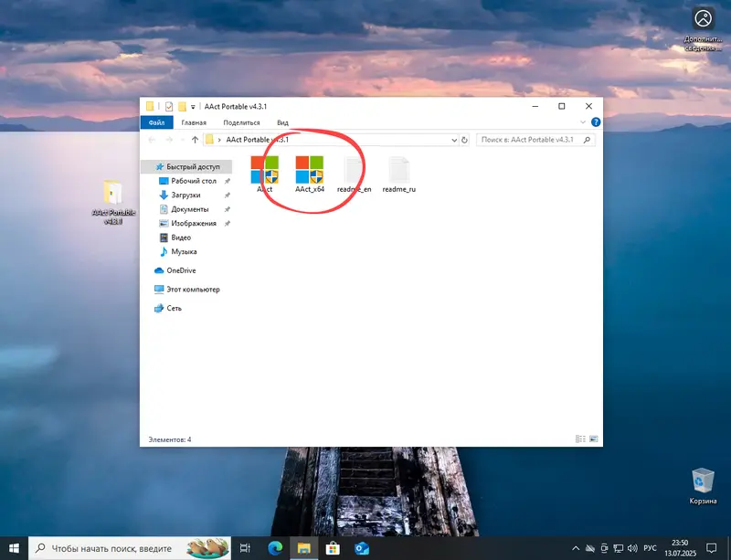Open the address bar history dropdown
The height and width of the screenshot is (560, 731).
point(453,140)
